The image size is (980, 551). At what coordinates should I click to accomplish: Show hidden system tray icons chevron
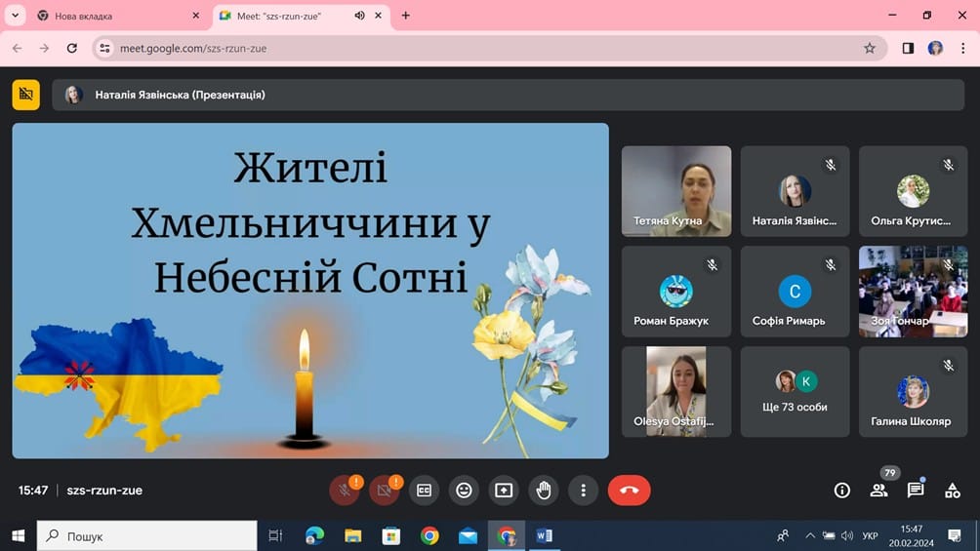(810, 536)
